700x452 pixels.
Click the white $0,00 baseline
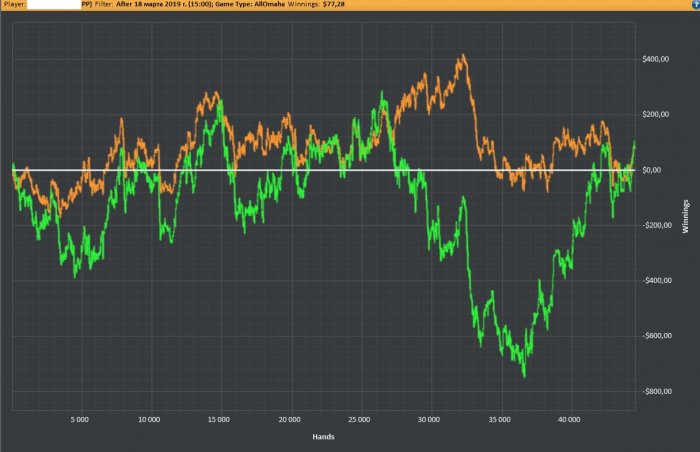coord(324,170)
